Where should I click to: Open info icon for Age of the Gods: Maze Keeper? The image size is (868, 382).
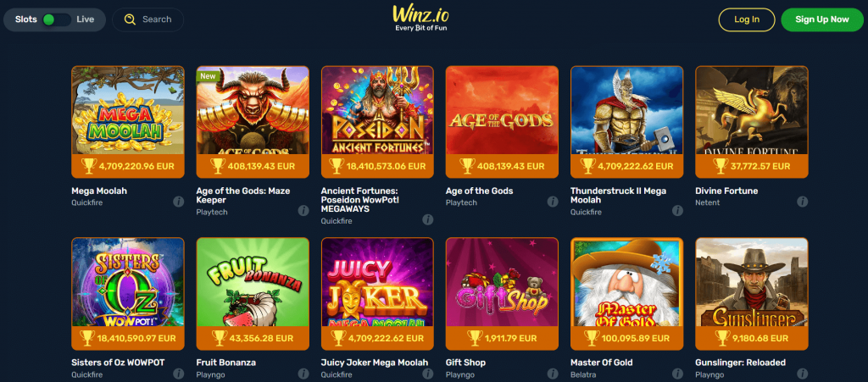pyautogui.click(x=303, y=211)
